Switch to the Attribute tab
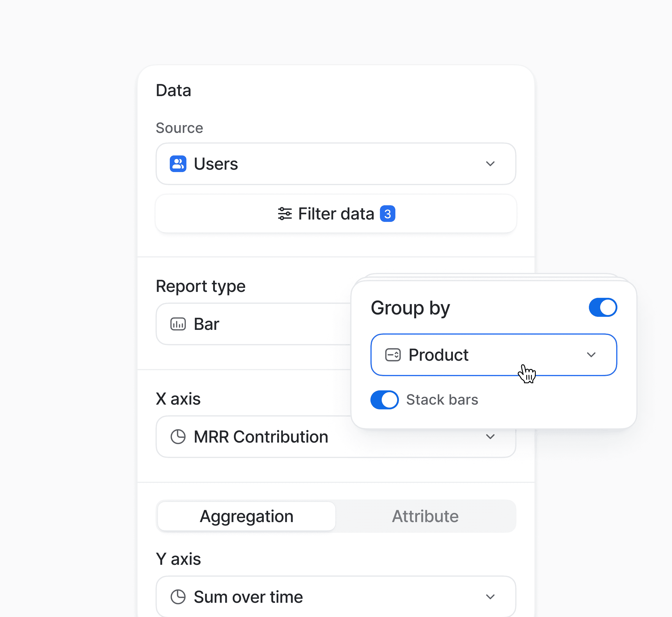The height and width of the screenshot is (617, 672). 425,516
